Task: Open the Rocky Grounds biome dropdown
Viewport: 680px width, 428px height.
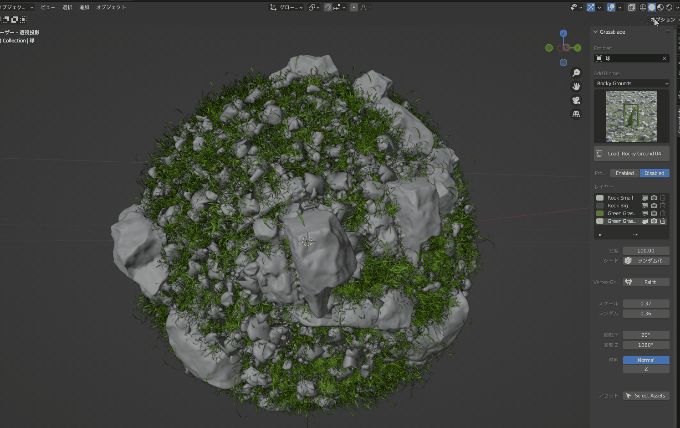Action: (x=631, y=83)
